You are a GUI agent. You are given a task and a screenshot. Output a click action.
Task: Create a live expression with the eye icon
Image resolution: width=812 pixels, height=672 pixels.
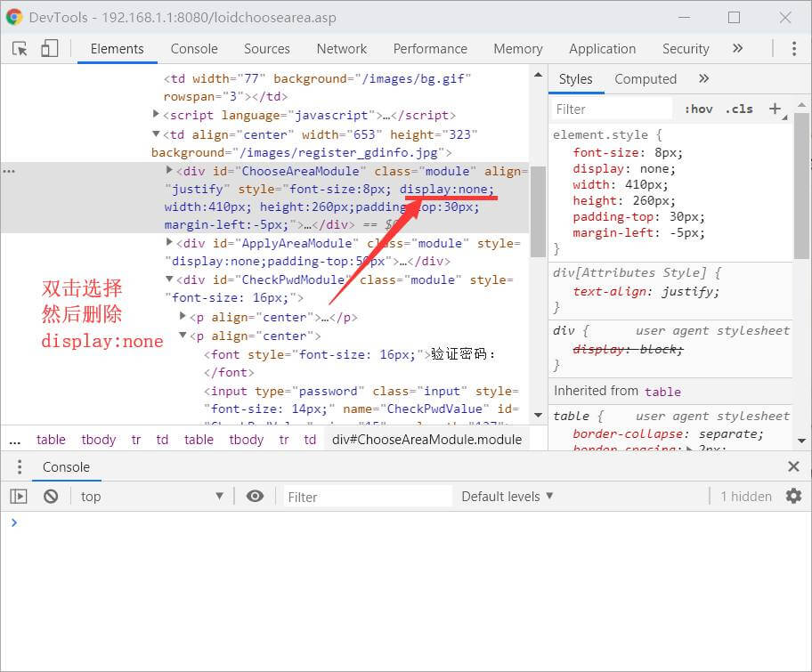256,496
